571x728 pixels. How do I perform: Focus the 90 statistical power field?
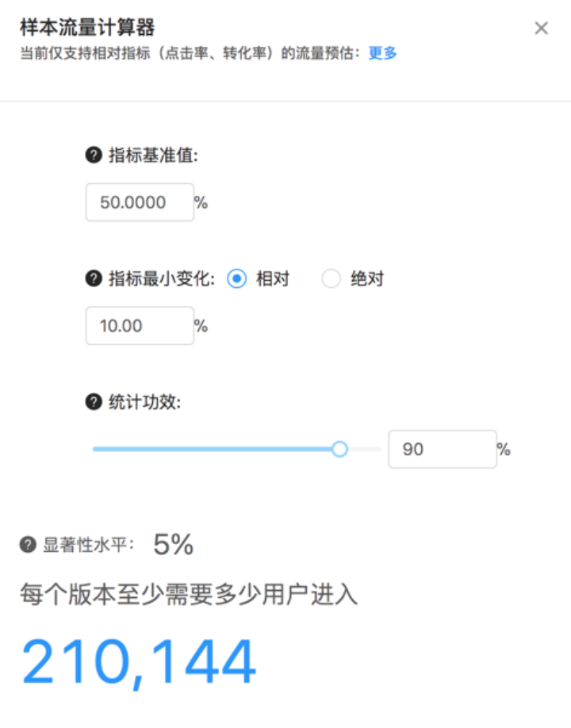click(443, 449)
